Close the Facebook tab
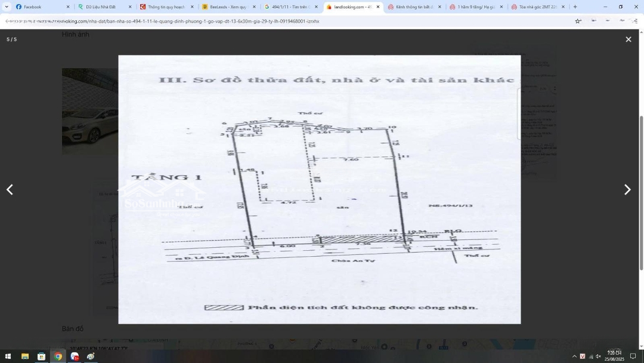 tap(68, 7)
